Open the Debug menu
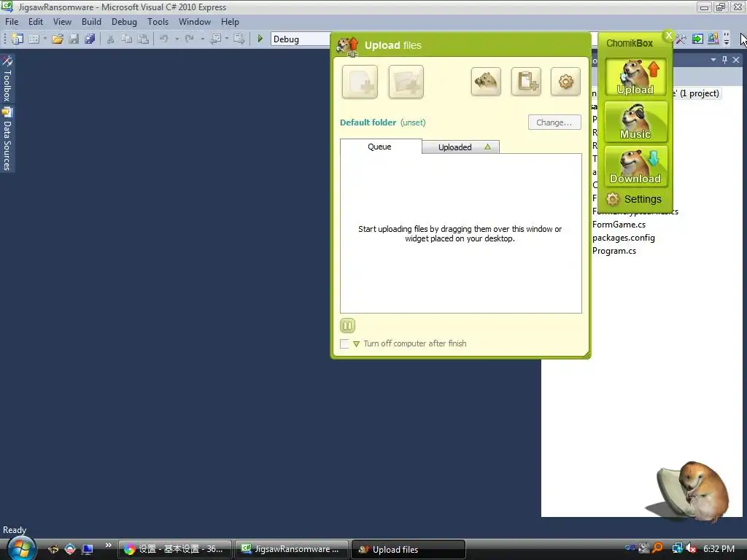The width and height of the screenshot is (747, 560). [x=124, y=22]
